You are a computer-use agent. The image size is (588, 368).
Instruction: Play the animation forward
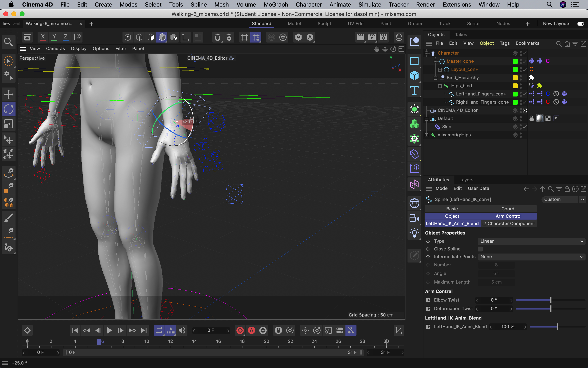pyautogui.click(x=109, y=330)
